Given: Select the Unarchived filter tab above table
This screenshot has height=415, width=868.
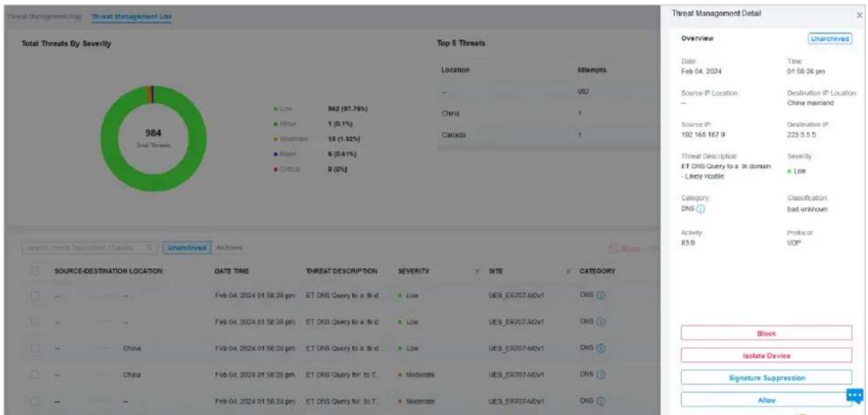Looking at the screenshot, I should coord(187,247).
